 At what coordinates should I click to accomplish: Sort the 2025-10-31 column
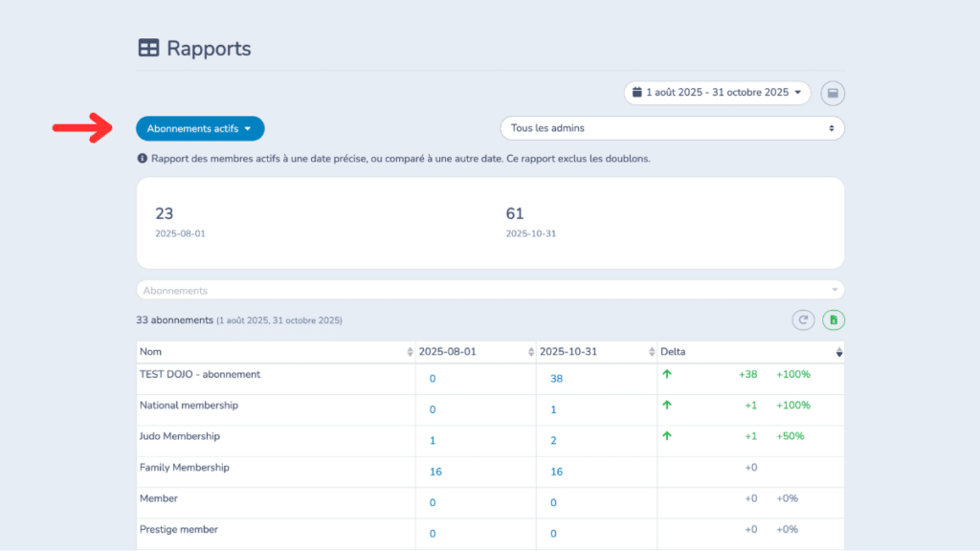[x=652, y=351]
